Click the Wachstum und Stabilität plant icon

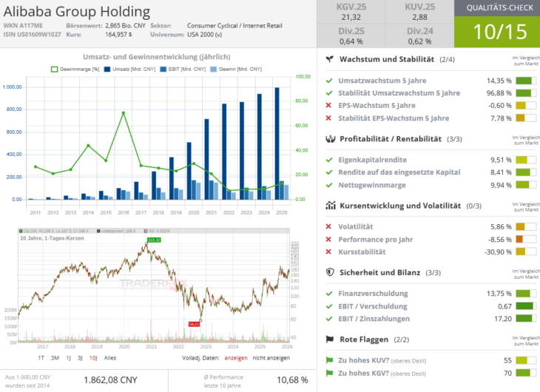pyautogui.click(x=329, y=59)
